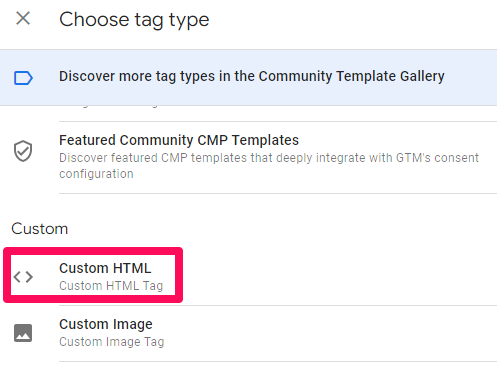Click the picture icon for Custom Image
This screenshot has height=382, width=497.
click(x=23, y=333)
